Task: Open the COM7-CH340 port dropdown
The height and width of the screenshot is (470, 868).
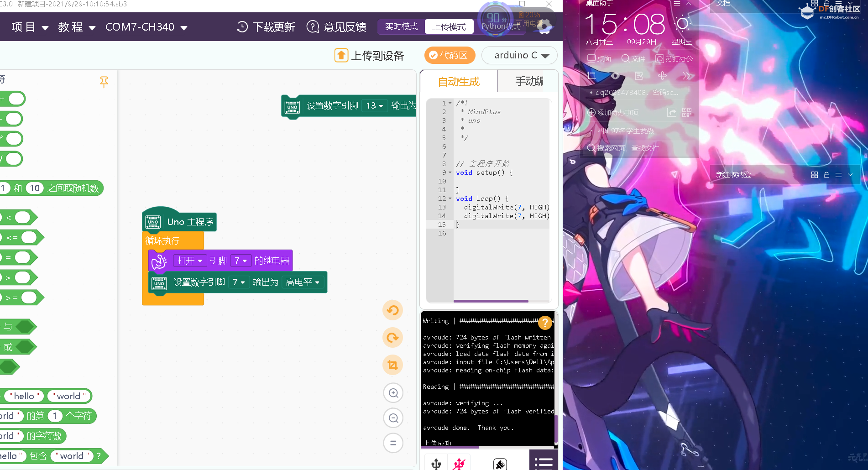Action: [146, 27]
